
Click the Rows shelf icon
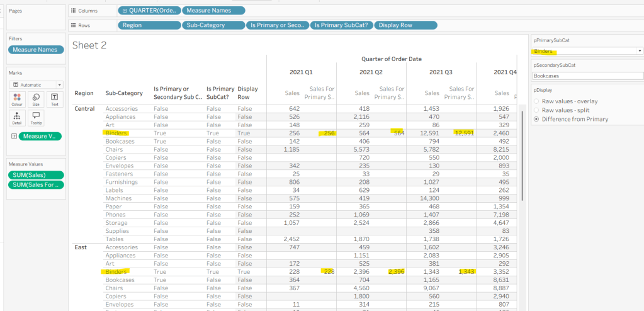click(x=74, y=25)
